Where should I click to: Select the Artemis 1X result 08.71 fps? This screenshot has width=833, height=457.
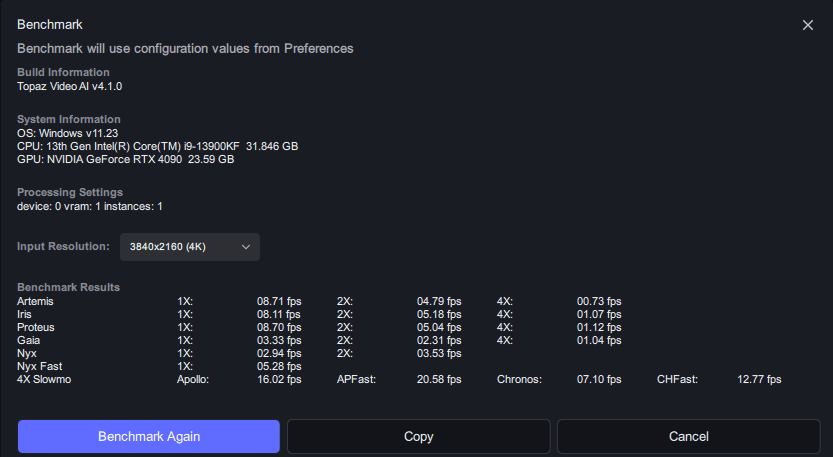pos(279,301)
